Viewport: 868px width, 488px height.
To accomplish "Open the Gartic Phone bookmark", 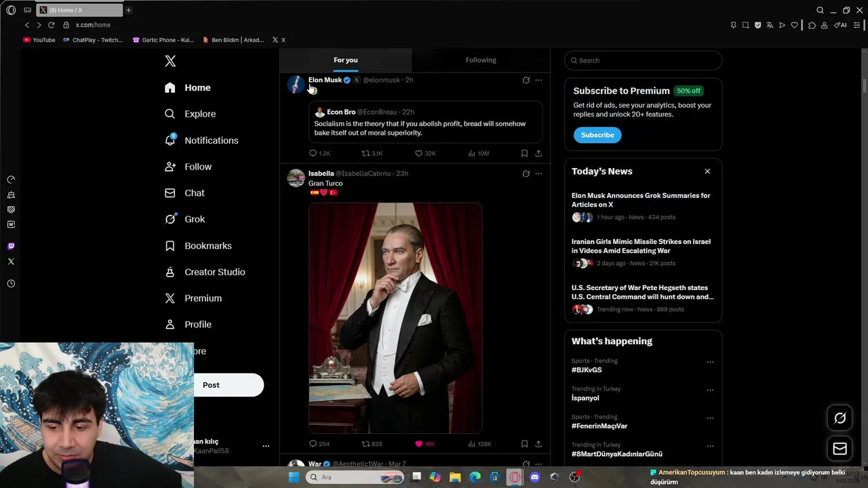I will pos(163,40).
